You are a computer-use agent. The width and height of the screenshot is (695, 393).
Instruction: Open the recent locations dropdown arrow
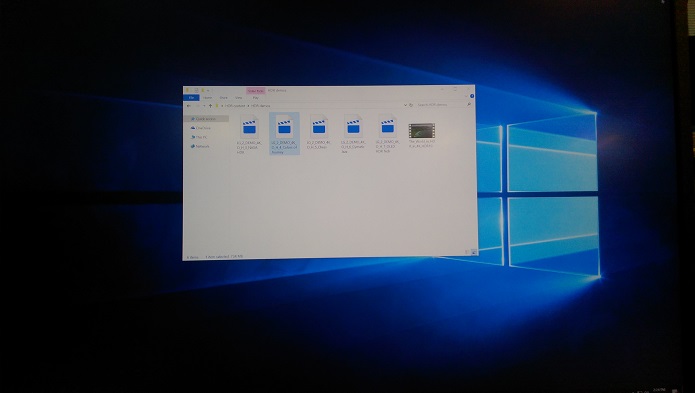coord(204,105)
